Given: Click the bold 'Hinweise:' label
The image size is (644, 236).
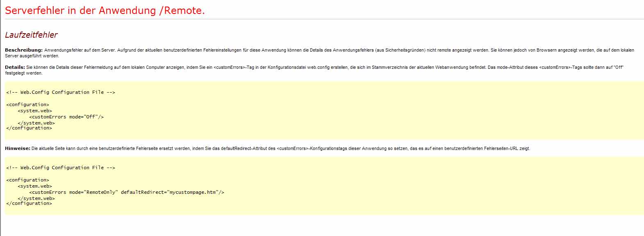Looking at the screenshot, I should pos(18,148).
